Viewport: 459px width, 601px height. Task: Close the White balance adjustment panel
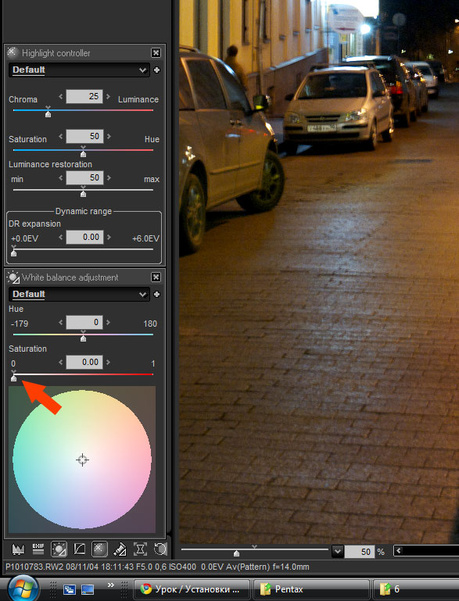coord(156,277)
